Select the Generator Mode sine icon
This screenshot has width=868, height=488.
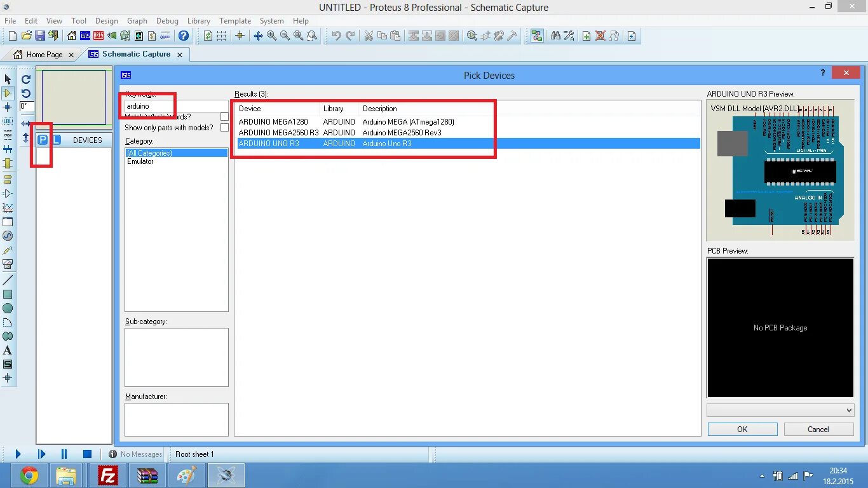(x=8, y=236)
